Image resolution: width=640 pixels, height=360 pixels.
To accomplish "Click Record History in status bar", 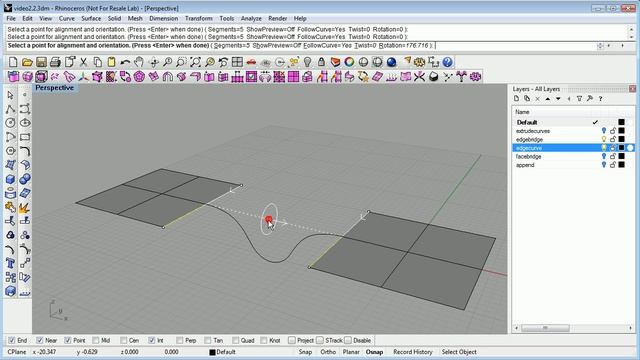I will 413,352.
